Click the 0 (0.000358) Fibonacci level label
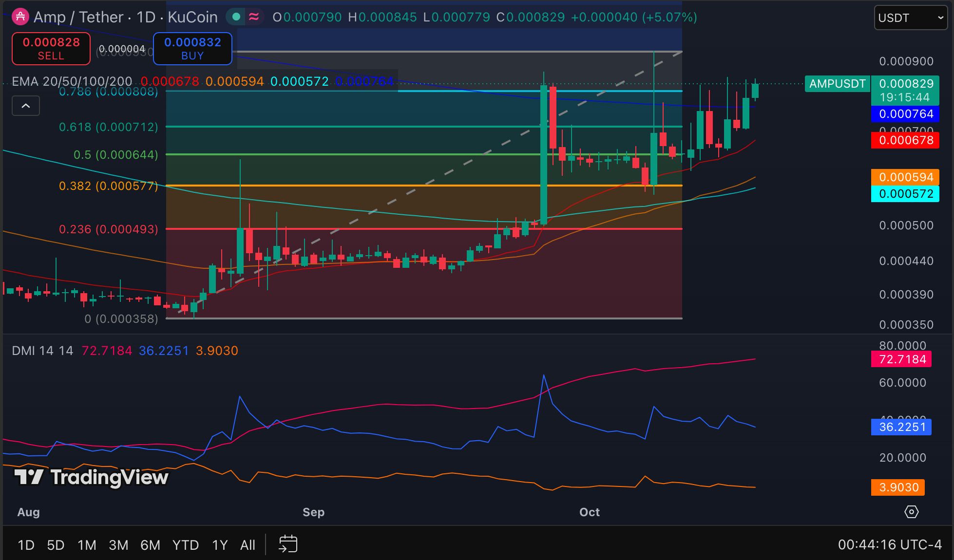The image size is (954, 560). (x=121, y=319)
